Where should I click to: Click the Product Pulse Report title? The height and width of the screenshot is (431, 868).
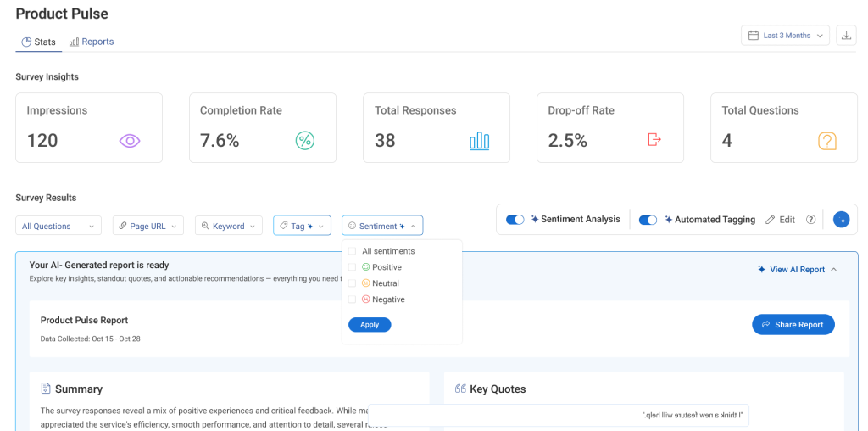(84, 320)
